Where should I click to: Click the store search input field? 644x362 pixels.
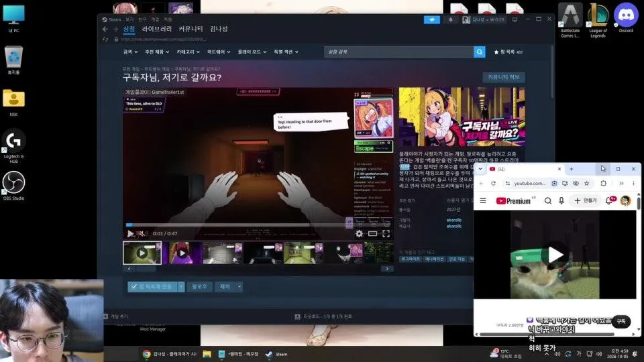398,52
